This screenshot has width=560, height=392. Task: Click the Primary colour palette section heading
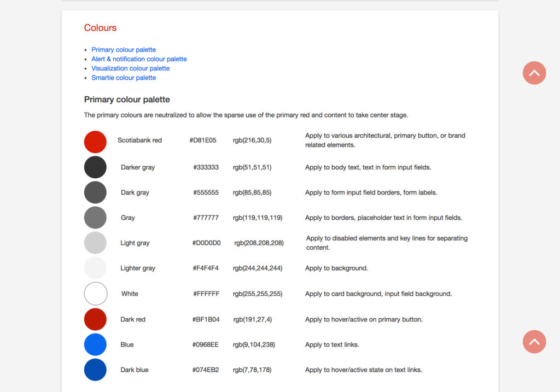click(127, 100)
